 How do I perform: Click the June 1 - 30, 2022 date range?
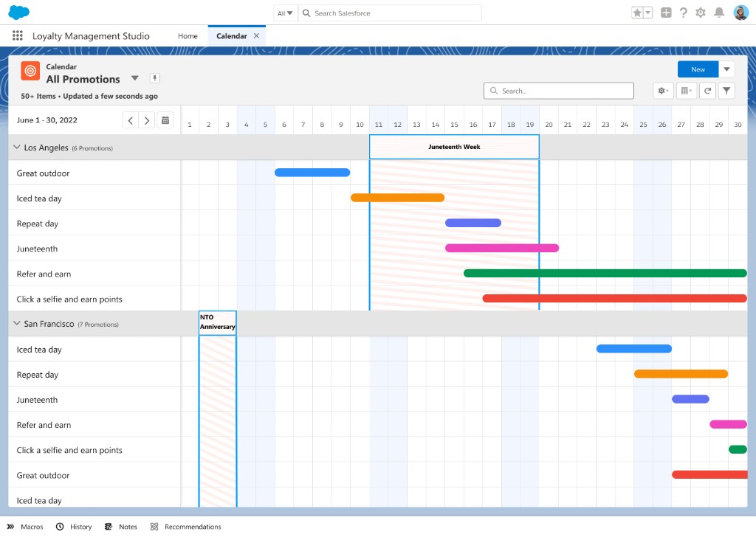tap(47, 120)
